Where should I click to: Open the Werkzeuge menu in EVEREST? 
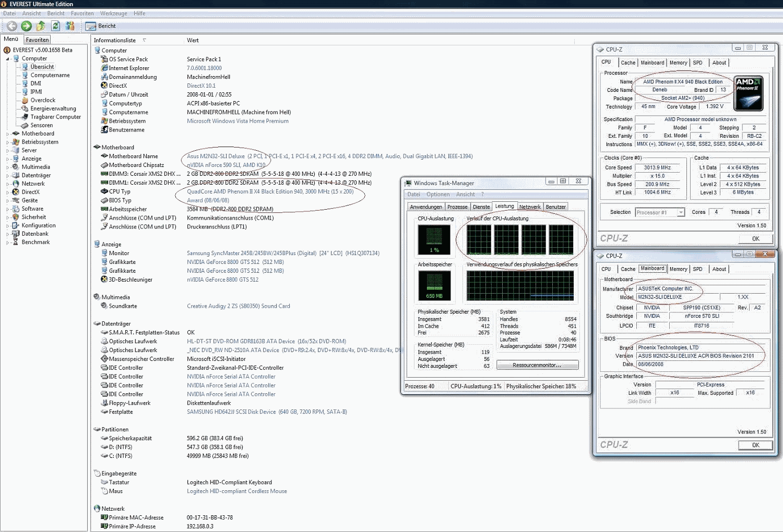click(114, 14)
